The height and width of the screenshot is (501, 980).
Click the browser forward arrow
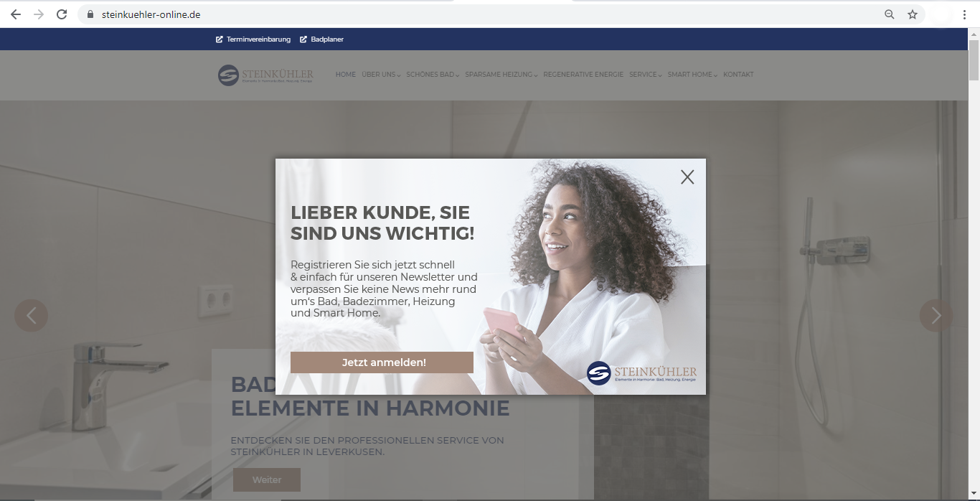click(39, 14)
